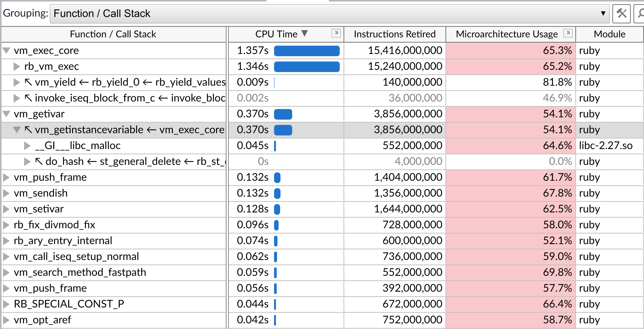Expand CPU Time column chevron button
Image resolution: width=644 pixels, height=329 pixels.
tap(336, 33)
